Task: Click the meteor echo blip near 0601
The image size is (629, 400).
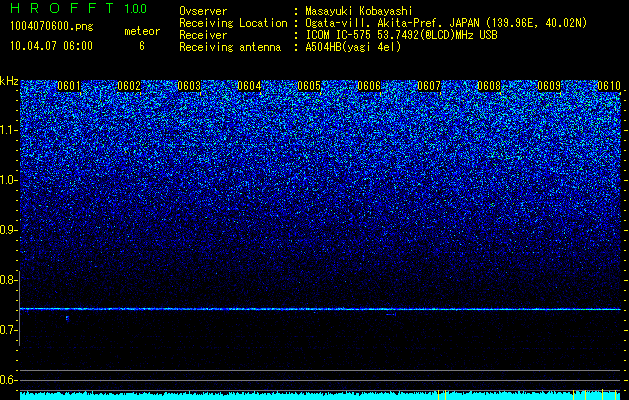Action: point(67,319)
